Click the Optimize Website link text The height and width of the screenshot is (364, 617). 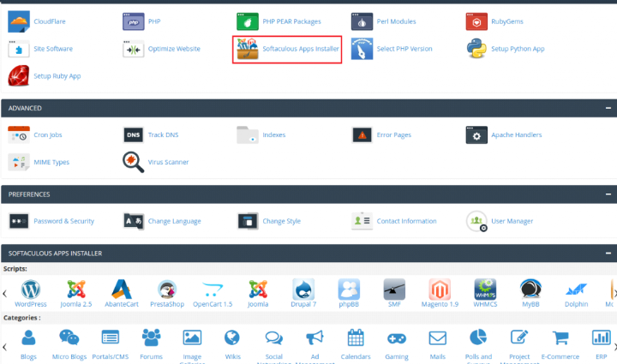pos(174,49)
